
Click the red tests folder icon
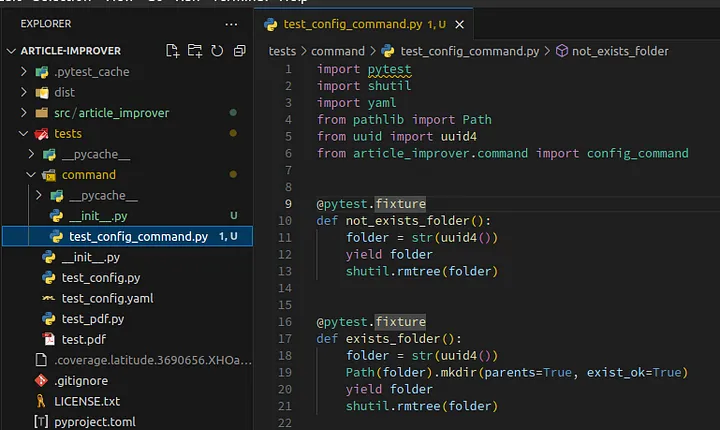(41, 134)
